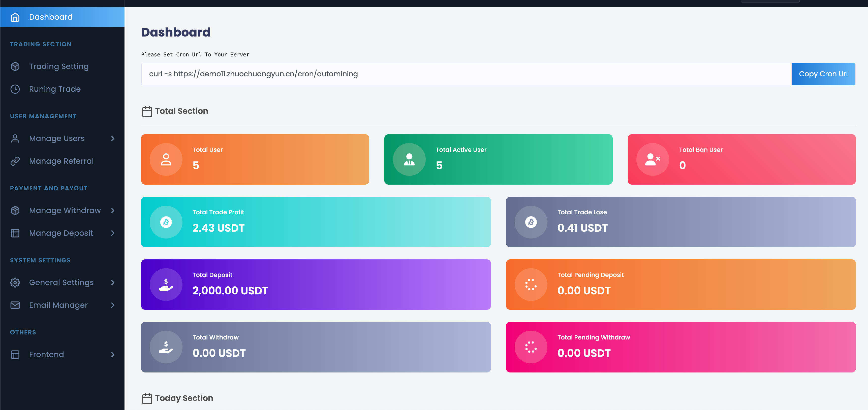Expand the Manage Users submenu chevron

click(113, 139)
